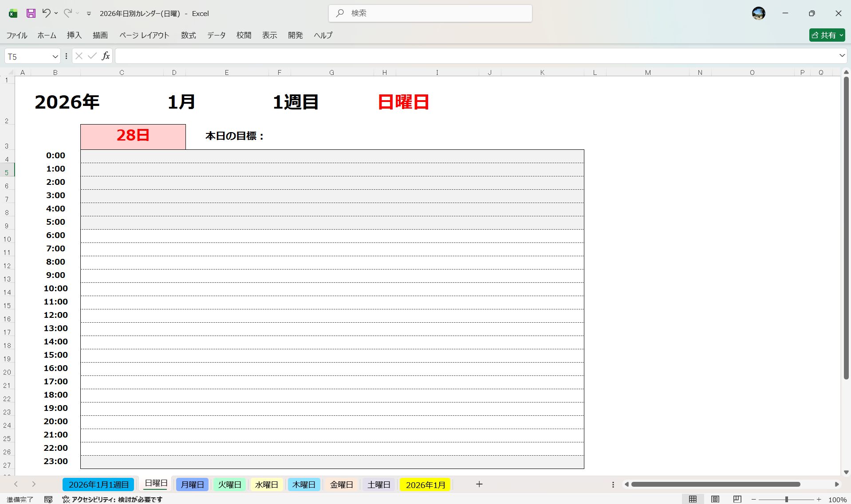Click the 検索 search box
Image resolution: width=851 pixels, height=504 pixels.
point(430,13)
